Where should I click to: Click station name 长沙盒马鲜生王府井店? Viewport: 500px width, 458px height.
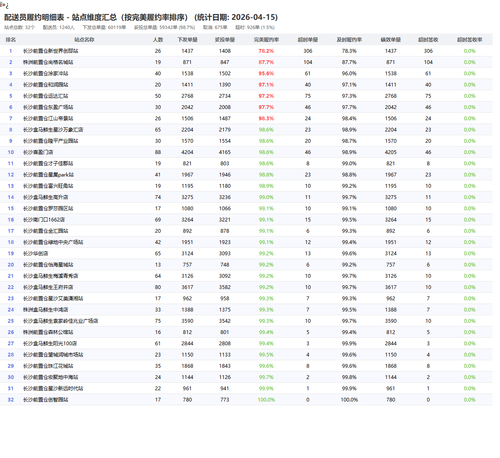point(48,287)
